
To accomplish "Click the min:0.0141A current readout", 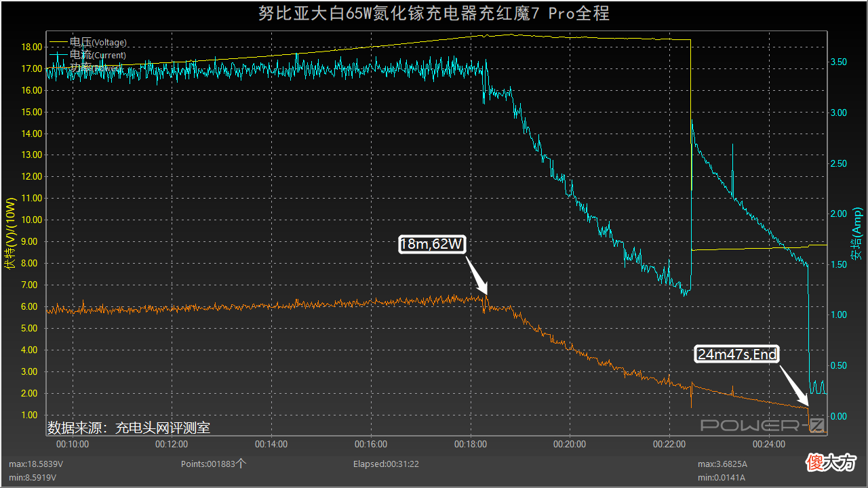I will coord(722,478).
